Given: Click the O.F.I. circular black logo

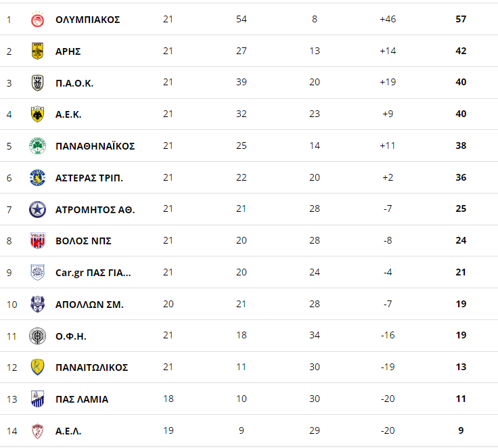Looking at the screenshot, I should (37, 336).
